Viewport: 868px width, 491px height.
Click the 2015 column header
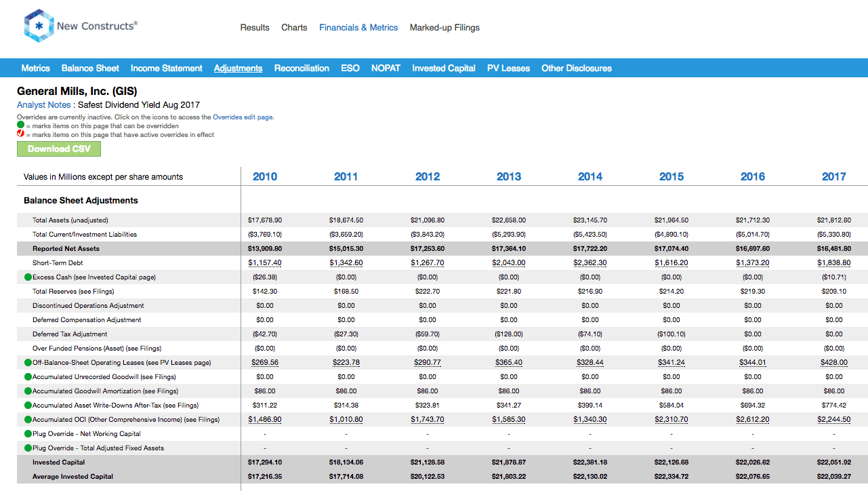(671, 176)
